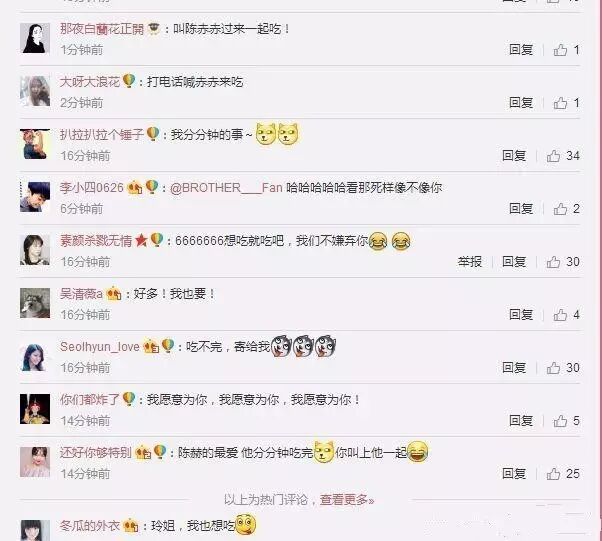Viewport: 602px width, 541px height.
Task: Report 素颜杀戮无情's comment via 举报
Action: pyautogui.click(x=470, y=262)
